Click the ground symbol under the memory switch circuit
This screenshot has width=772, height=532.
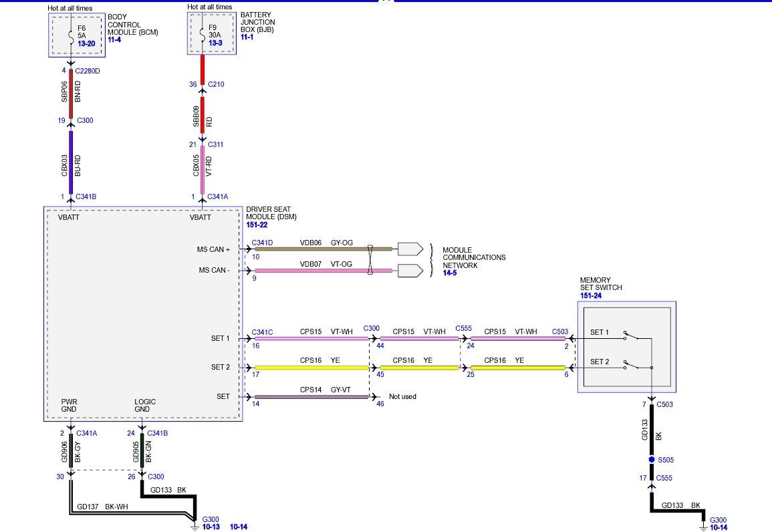click(702, 527)
